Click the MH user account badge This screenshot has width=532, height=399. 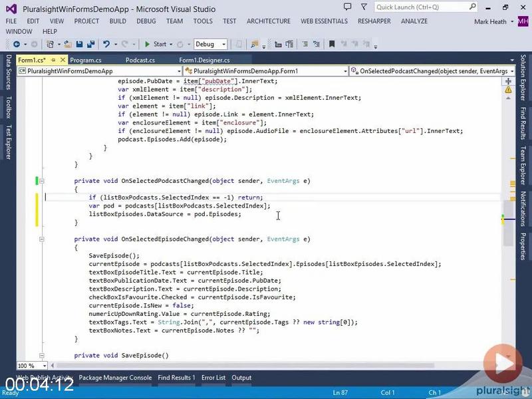pos(523,21)
